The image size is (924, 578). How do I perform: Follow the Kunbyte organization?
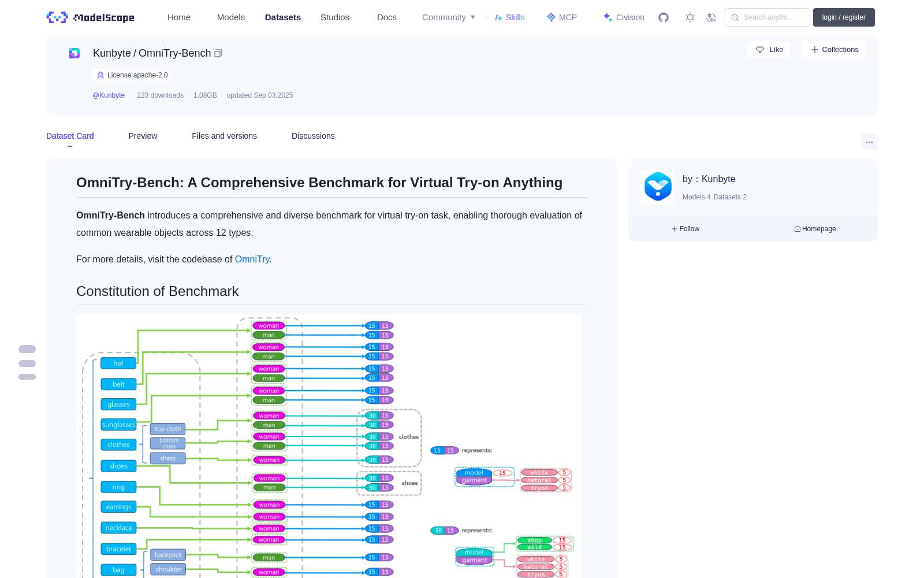click(x=685, y=229)
